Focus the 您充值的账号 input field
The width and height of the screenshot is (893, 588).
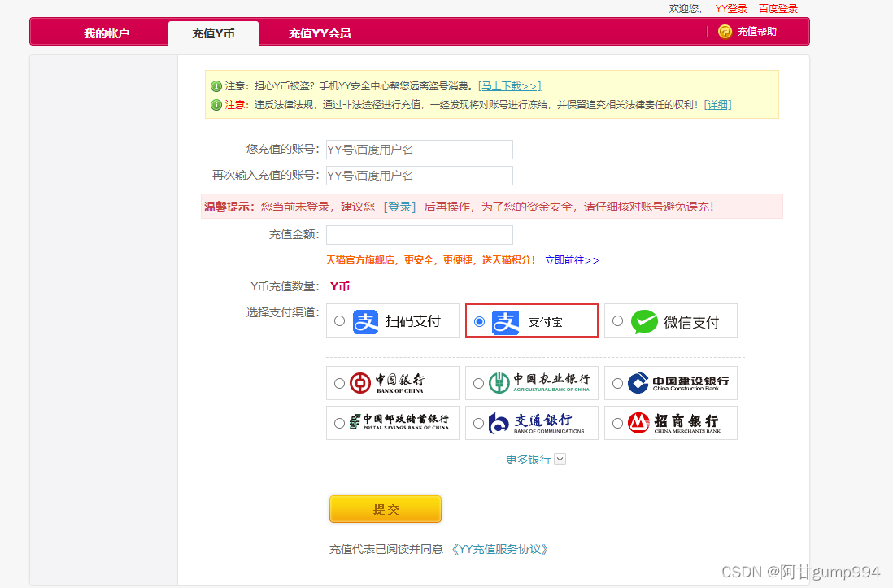419,150
